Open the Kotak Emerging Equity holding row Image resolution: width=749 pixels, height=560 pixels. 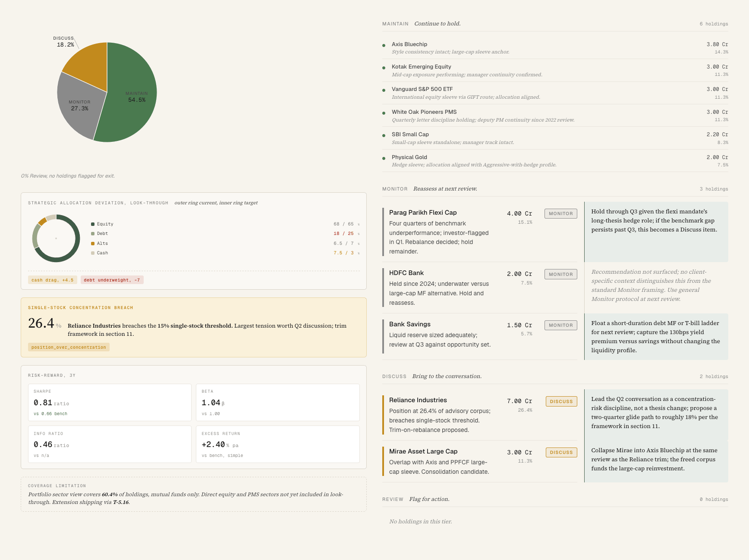click(x=555, y=70)
